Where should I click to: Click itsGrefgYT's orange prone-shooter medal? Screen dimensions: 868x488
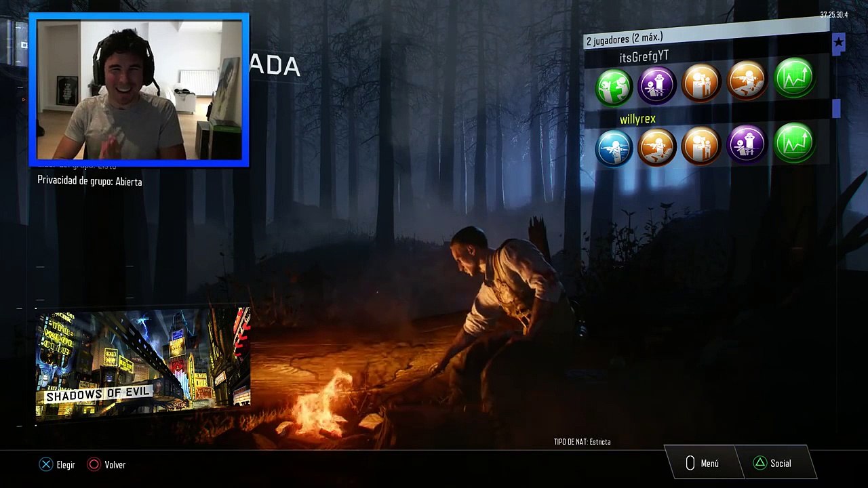(747, 80)
